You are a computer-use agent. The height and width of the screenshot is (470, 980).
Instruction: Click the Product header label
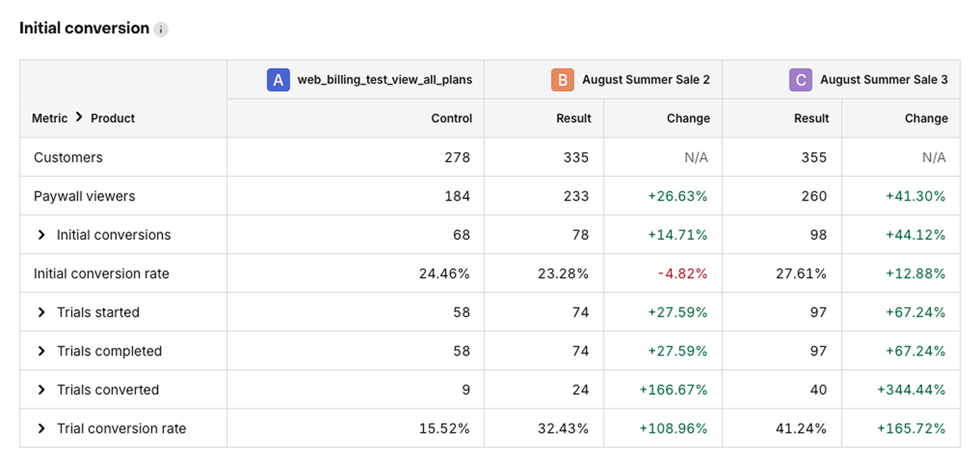(x=113, y=119)
